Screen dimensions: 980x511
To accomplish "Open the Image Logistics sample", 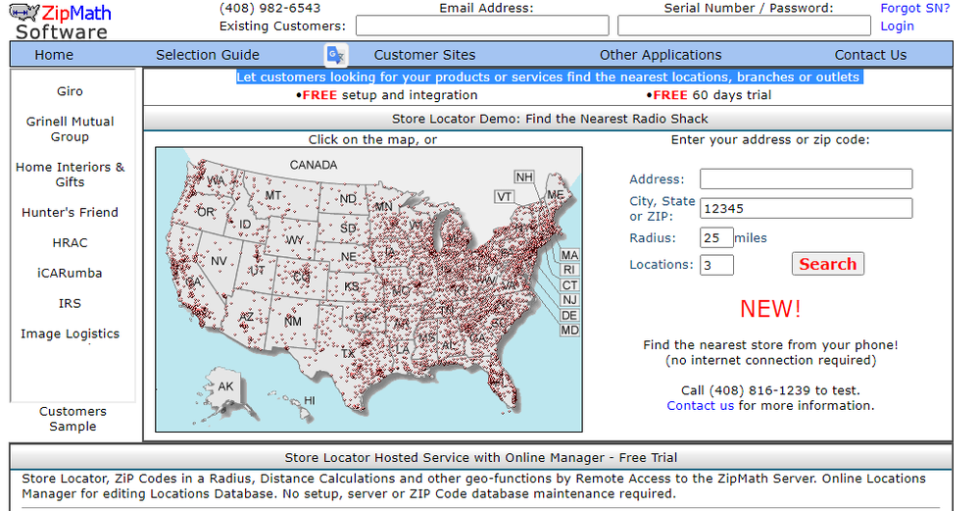I will [x=70, y=334].
